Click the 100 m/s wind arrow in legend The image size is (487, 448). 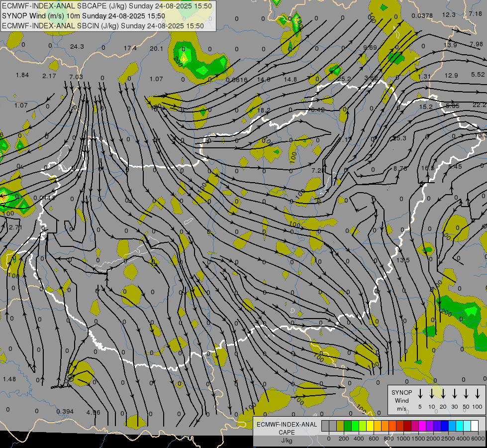(x=478, y=394)
